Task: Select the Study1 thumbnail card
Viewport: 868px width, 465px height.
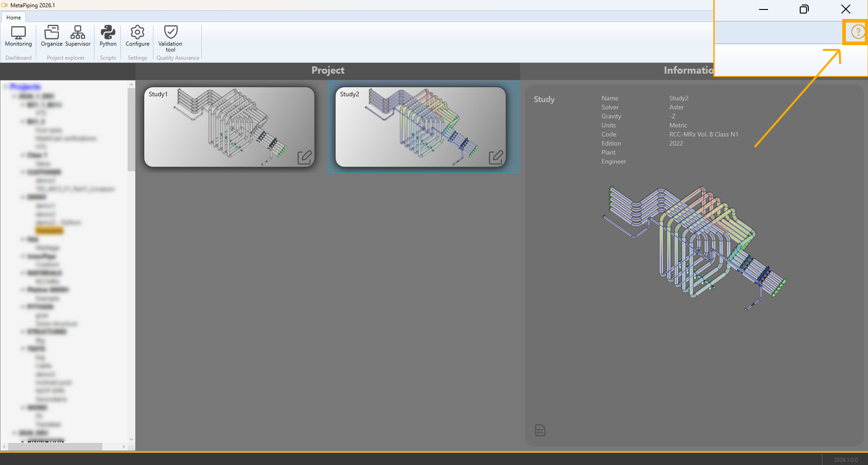Action: click(x=229, y=127)
